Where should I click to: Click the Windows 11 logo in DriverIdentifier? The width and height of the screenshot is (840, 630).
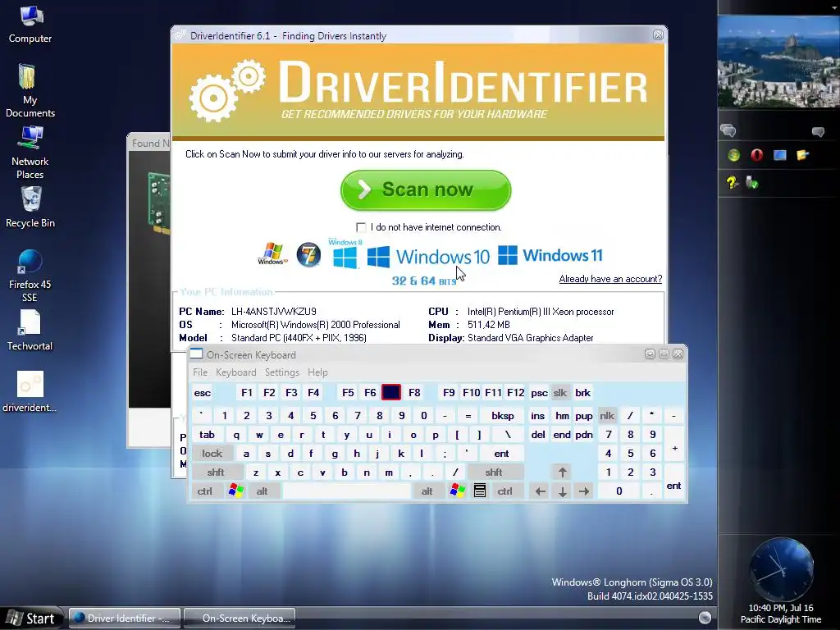click(550, 256)
